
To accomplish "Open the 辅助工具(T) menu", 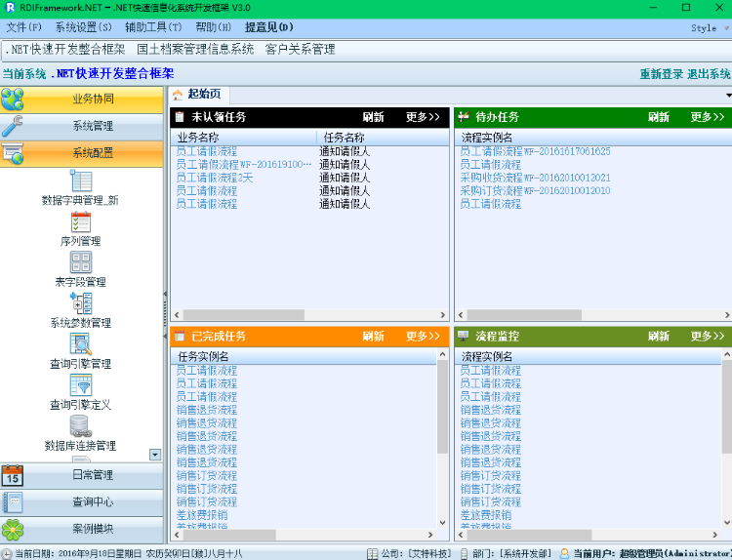I will (x=153, y=27).
